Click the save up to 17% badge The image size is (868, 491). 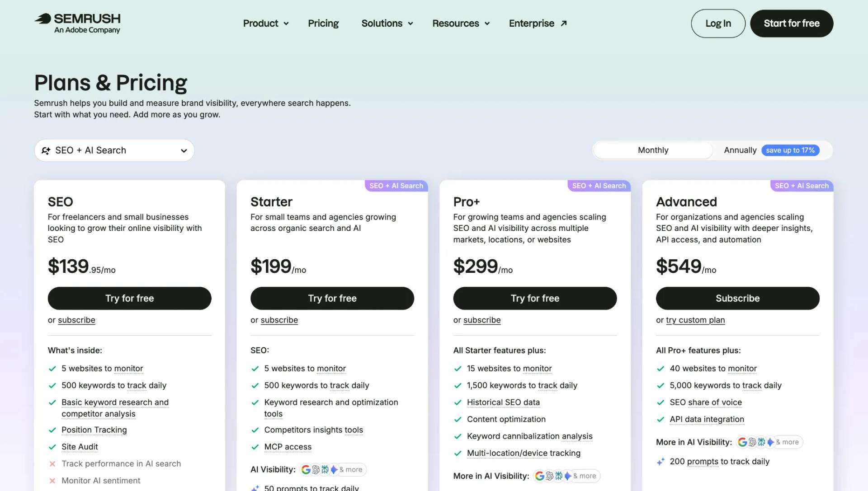click(790, 150)
